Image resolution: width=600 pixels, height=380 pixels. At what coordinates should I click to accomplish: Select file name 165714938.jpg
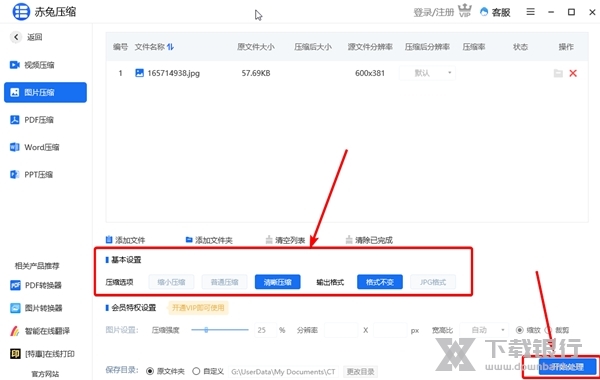point(174,73)
